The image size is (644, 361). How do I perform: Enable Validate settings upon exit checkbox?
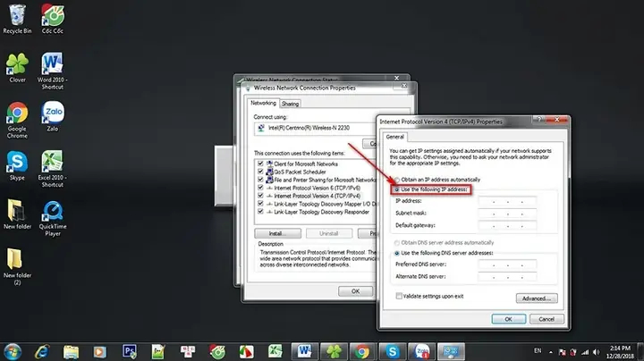click(x=398, y=296)
